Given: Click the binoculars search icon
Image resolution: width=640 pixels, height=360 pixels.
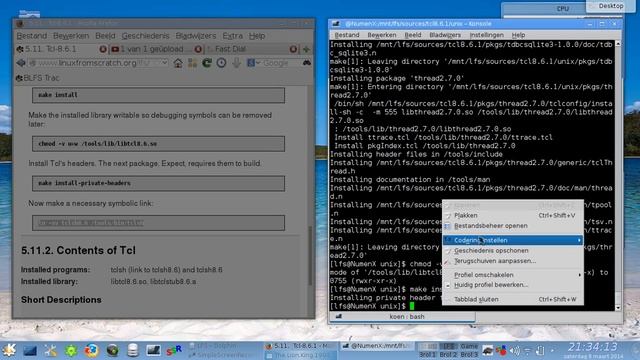Looking at the screenshot, I should coord(307,63).
